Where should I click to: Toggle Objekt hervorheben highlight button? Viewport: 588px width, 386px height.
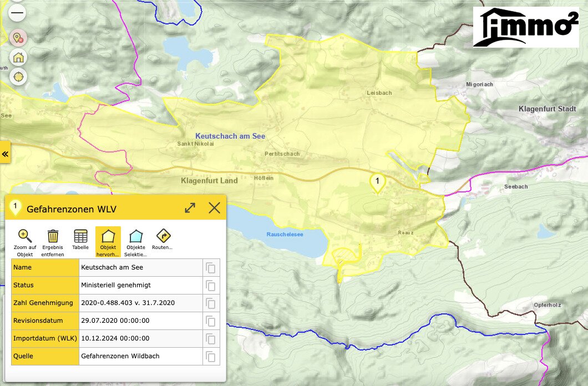pyautogui.click(x=108, y=241)
